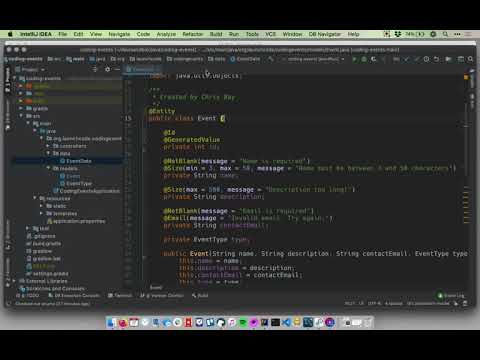Click the Debug bug icon
The height and width of the screenshot is (360, 480).
click(x=364, y=59)
